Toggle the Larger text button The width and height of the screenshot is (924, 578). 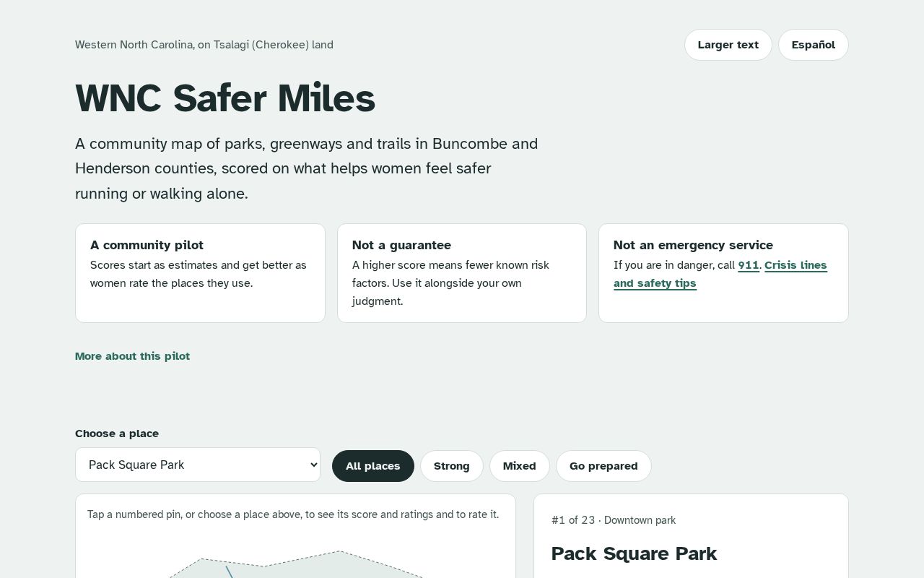point(728,45)
